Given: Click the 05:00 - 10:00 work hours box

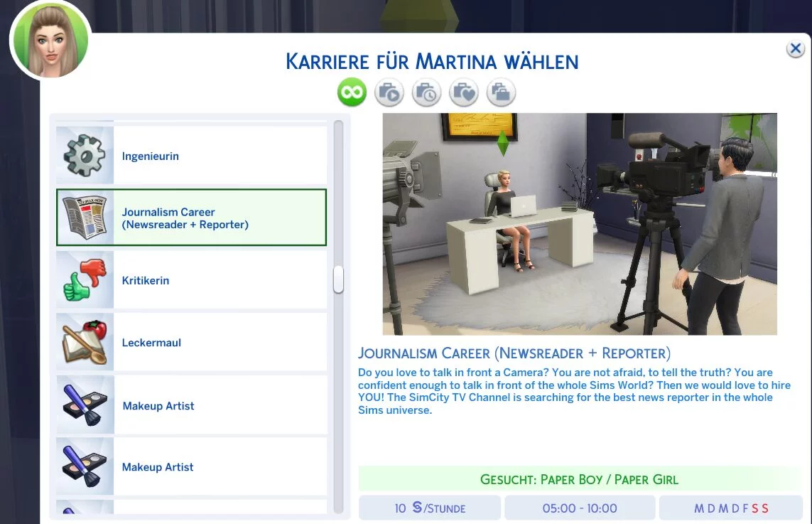Looking at the screenshot, I should click(x=580, y=508).
